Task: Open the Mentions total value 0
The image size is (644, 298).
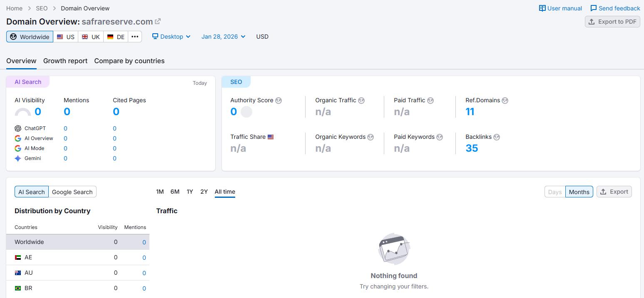Action: (67, 112)
